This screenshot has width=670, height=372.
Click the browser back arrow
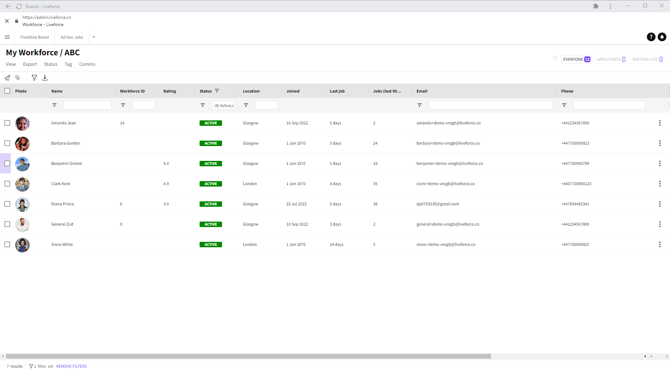(8, 6)
